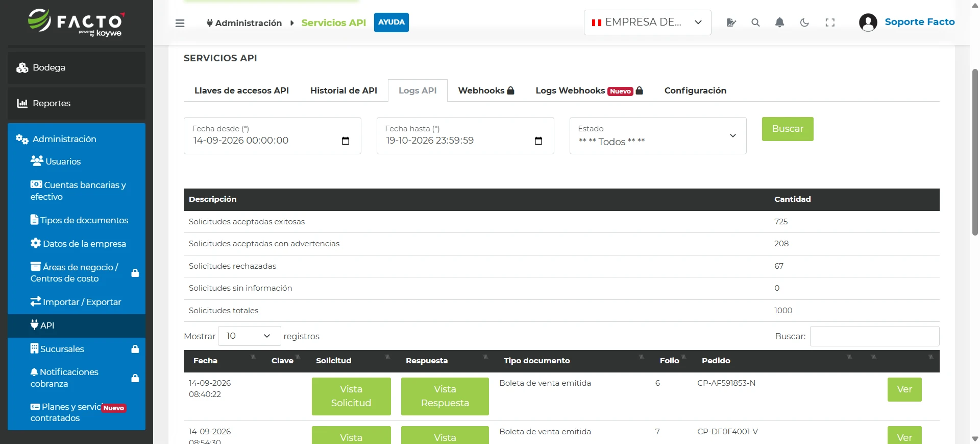This screenshot has height=444, width=980.
Task: Open the Estado dropdown filter
Action: pos(658,136)
